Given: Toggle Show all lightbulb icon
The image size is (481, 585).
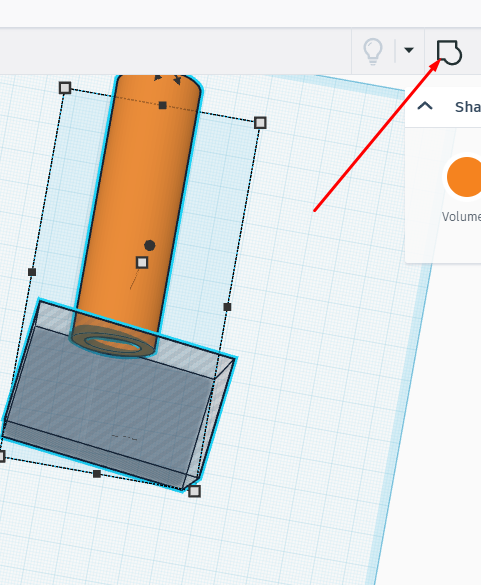Looking at the screenshot, I should pos(373,51).
